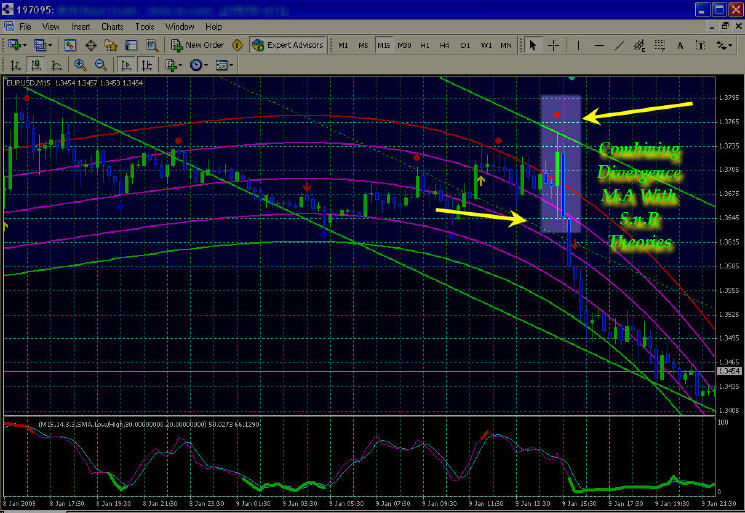
Task: Switch to line chart
Action: [56, 65]
